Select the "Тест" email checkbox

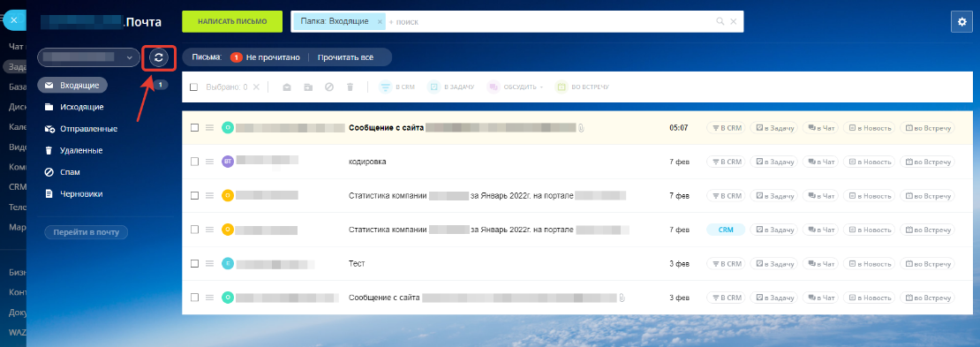coord(194,263)
